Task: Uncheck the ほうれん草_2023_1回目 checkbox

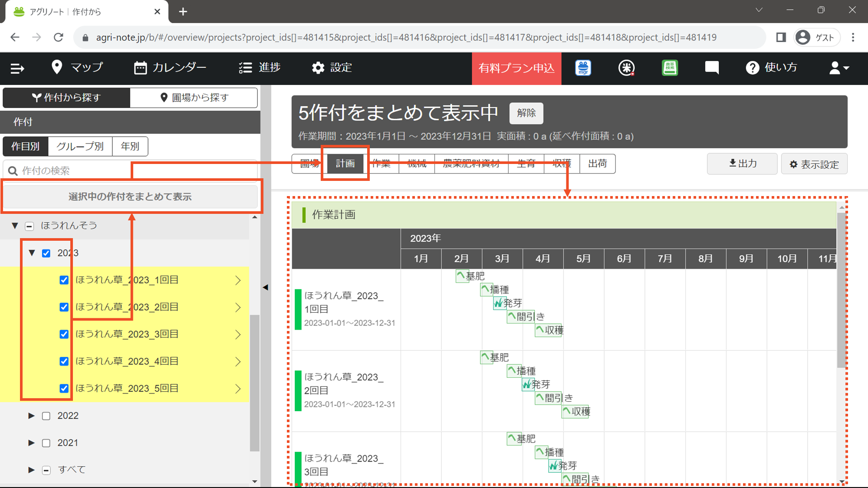Action: coord(64,280)
